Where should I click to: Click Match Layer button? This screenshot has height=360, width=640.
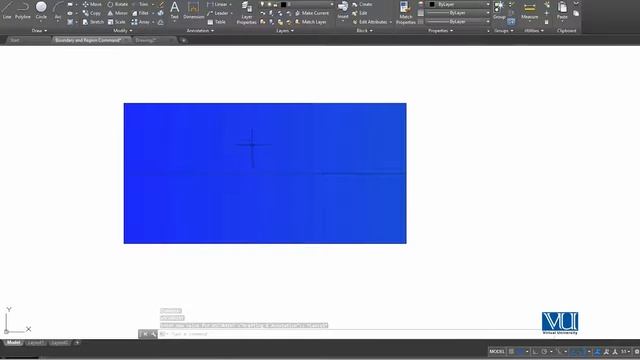pyautogui.click(x=311, y=22)
